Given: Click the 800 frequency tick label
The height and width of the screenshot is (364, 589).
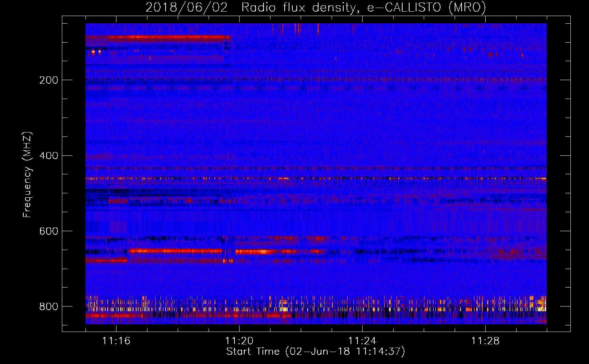Looking at the screenshot, I should (x=49, y=306).
